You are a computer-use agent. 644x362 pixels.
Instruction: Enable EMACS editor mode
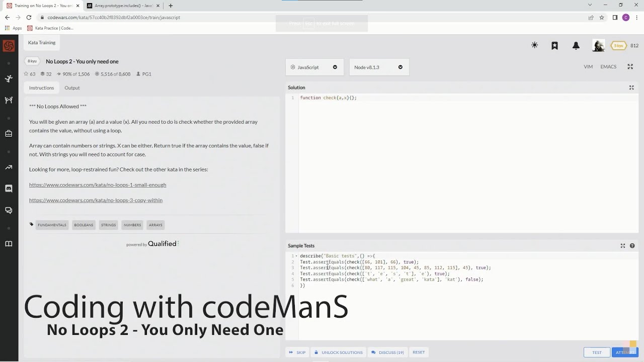coord(608,66)
